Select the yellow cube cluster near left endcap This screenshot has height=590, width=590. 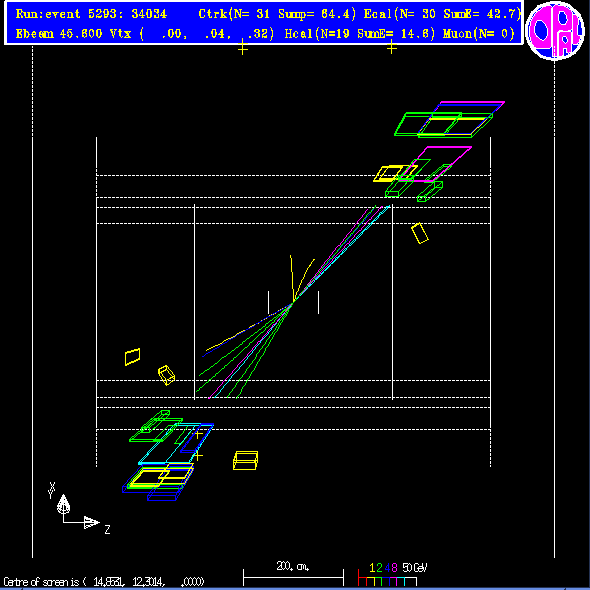(166, 375)
